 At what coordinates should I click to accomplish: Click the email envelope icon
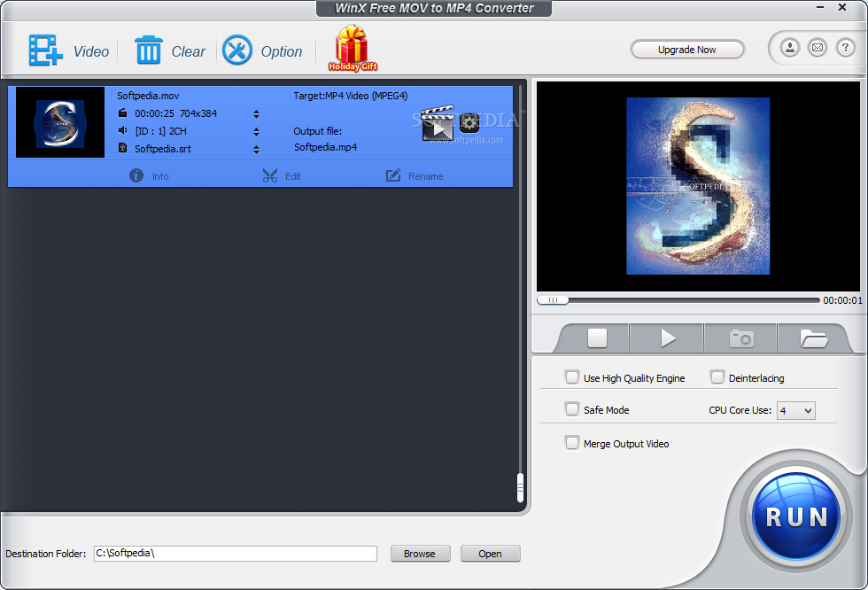tap(817, 48)
